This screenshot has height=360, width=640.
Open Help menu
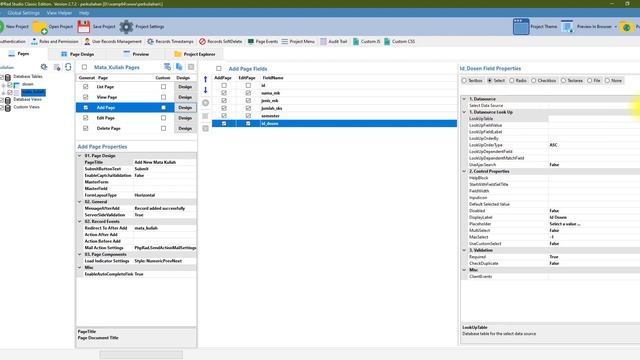pyautogui.click(x=84, y=13)
